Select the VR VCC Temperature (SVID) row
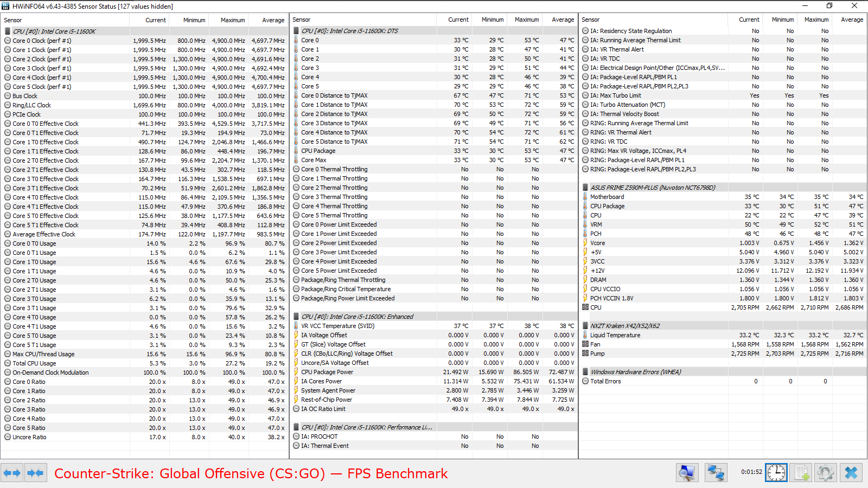The image size is (868, 488). [x=433, y=326]
